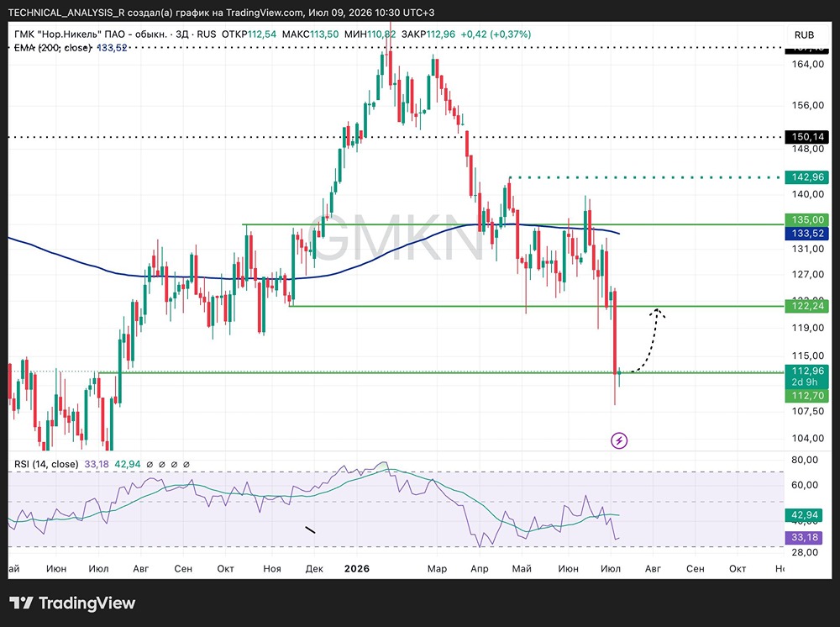Click the purple RSI value 33,18 in the legend
Viewport: 840px width, 627px height.
click(x=97, y=464)
